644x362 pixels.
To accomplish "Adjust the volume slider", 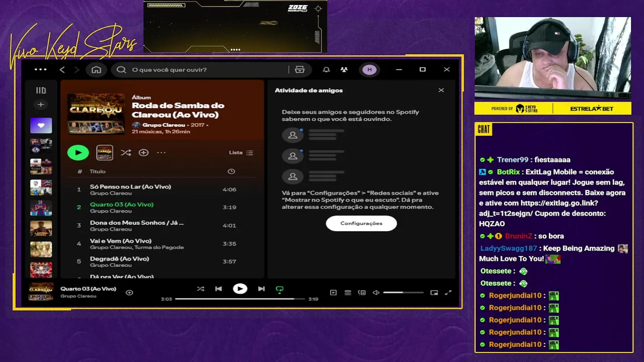I will [x=403, y=293].
